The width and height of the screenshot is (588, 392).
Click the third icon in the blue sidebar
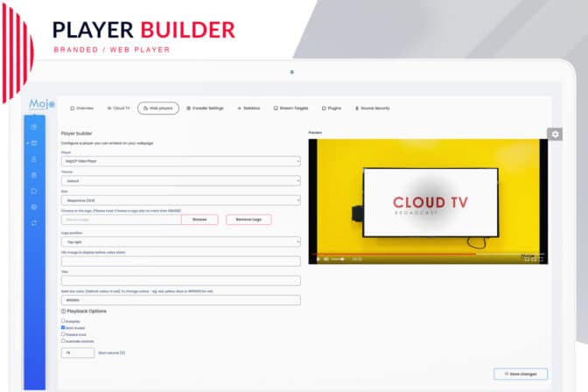coord(34,159)
